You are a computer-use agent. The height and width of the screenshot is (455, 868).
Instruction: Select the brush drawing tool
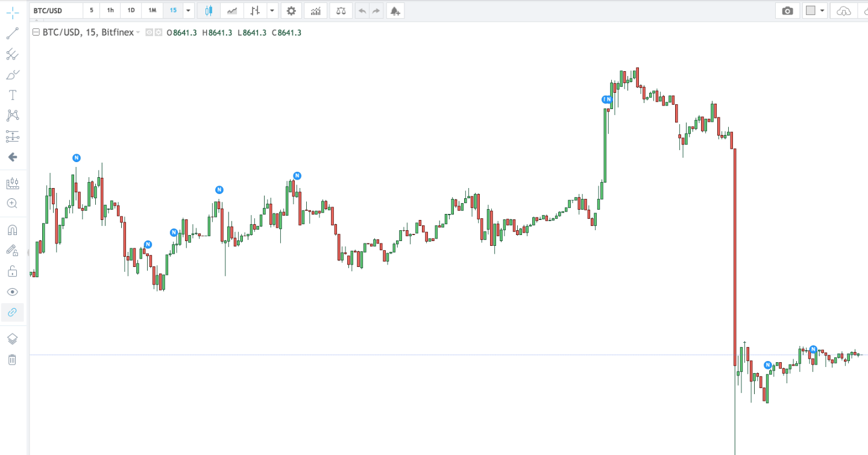12,75
